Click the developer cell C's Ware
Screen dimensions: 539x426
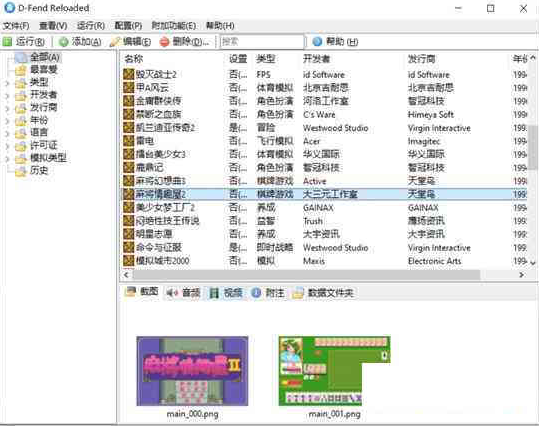pos(319,114)
